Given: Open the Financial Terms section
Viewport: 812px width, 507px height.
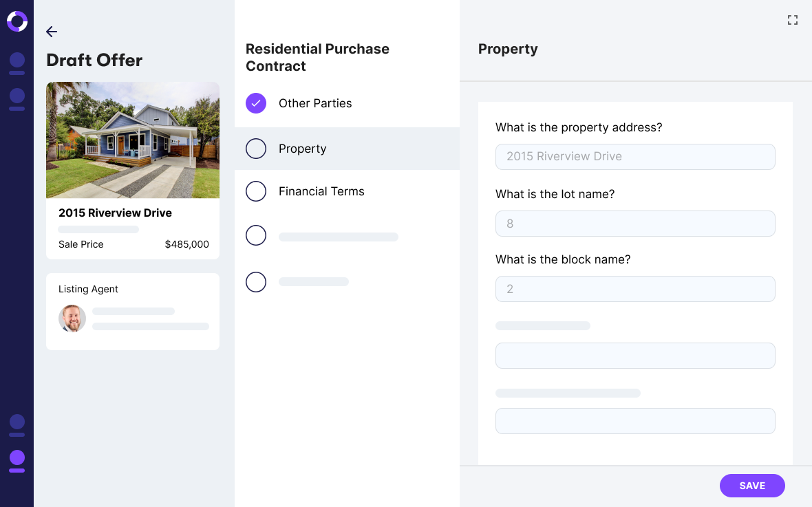Looking at the screenshot, I should coord(321,191).
